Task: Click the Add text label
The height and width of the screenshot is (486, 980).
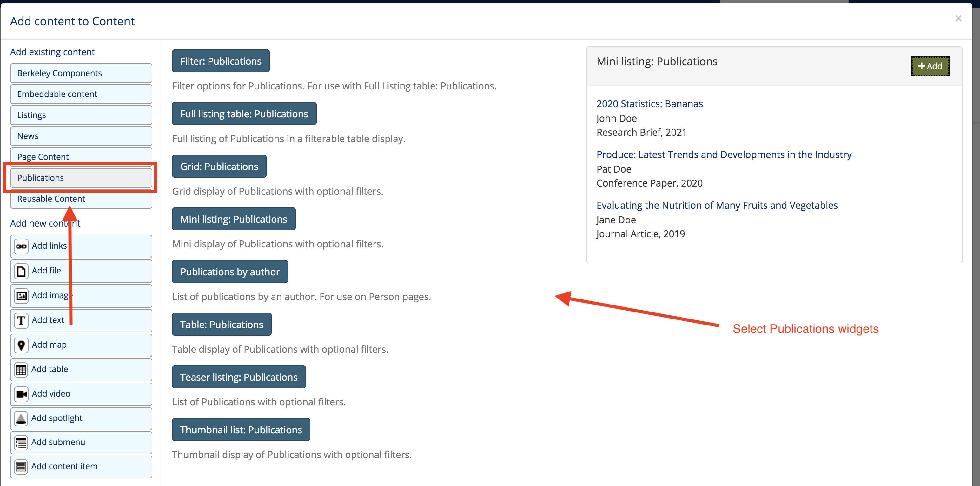Action: point(48,320)
